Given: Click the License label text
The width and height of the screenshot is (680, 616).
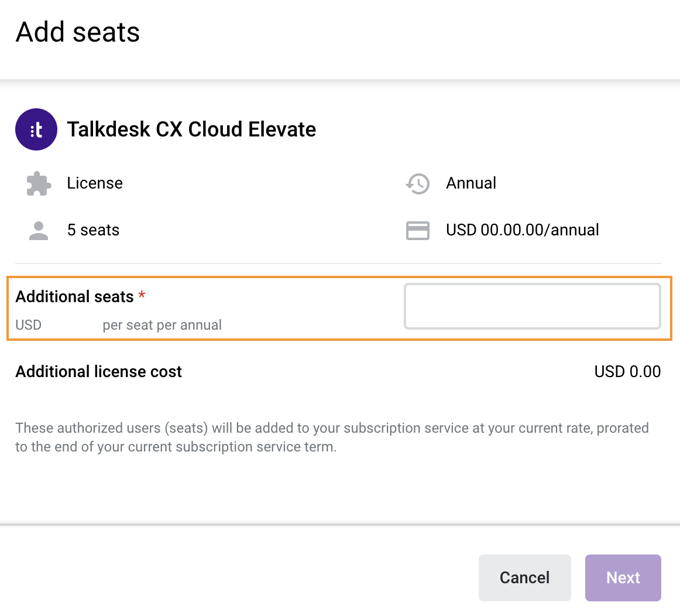Looking at the screenshot, I should point(95,183).
